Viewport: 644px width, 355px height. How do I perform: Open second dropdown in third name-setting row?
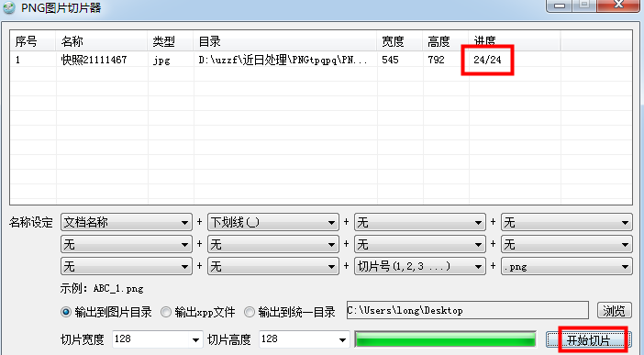pyautogui.click(x=273, y=266)
